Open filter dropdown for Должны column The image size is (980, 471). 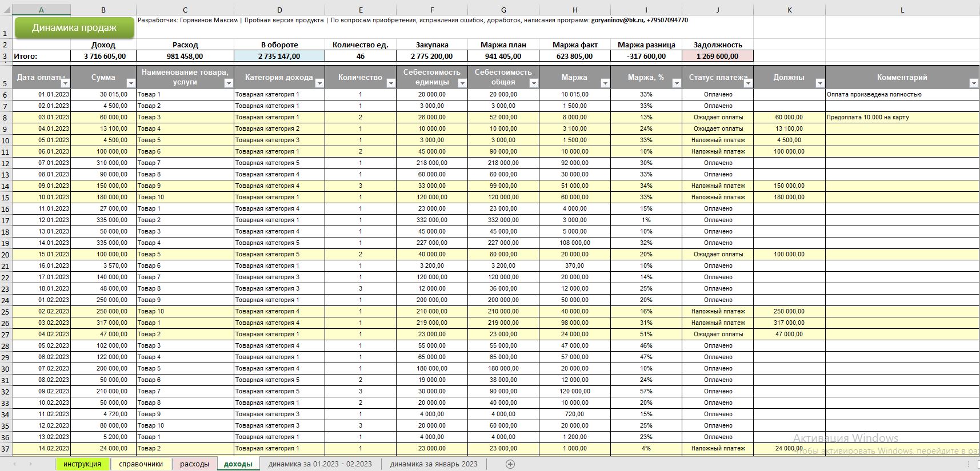[820, 83]
